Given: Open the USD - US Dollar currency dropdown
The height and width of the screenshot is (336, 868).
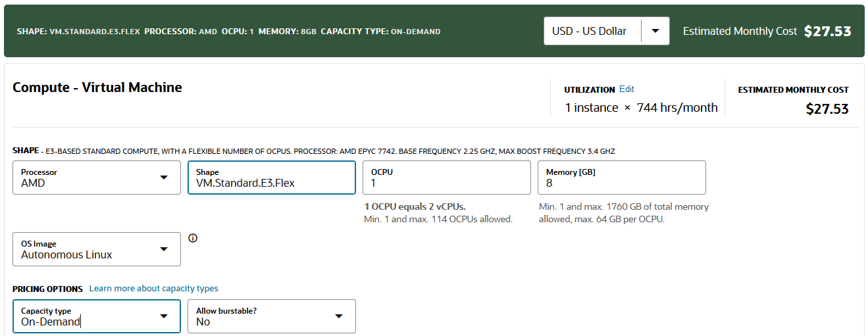Looking at the screenshot, I should click(x=606, y=31).
